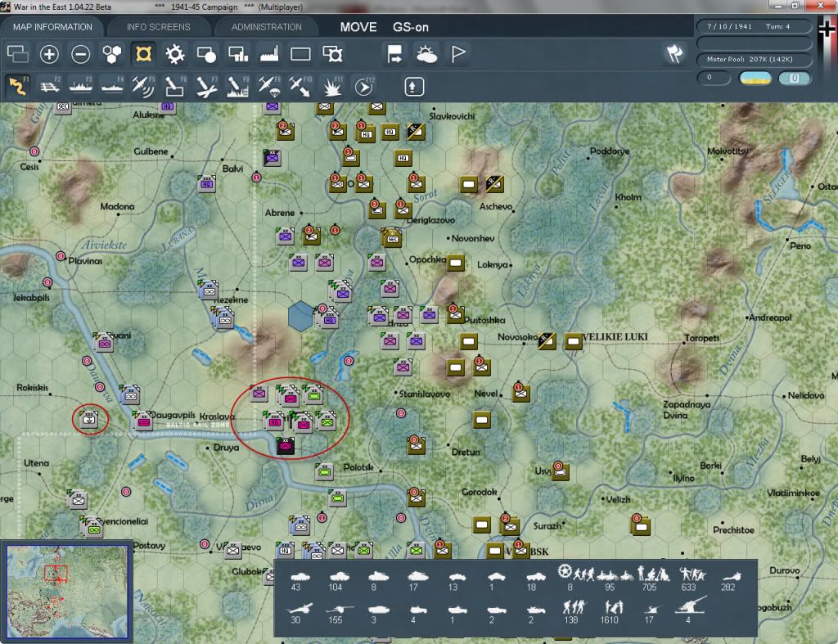The width and height of the screenshot is (838, 644).
Task: Select the F4 amphibious transport mode icon
Action: 111,86
